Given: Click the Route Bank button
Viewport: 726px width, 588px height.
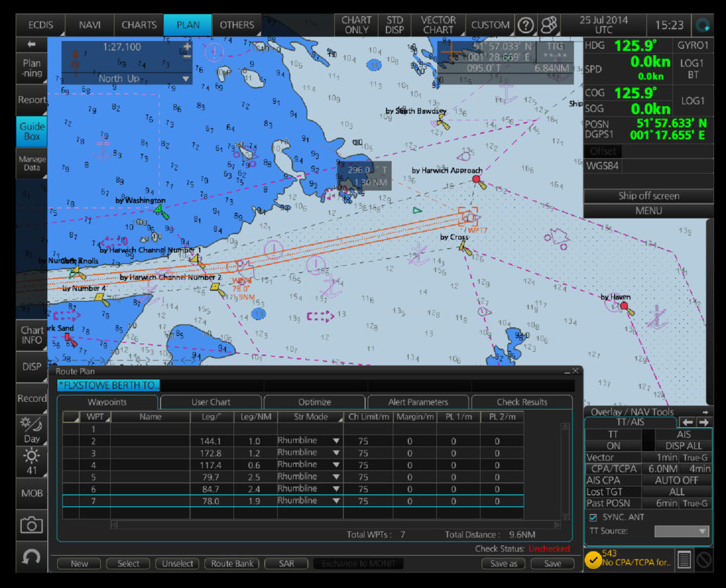Looking at the screenshot, I should [233, 563].
